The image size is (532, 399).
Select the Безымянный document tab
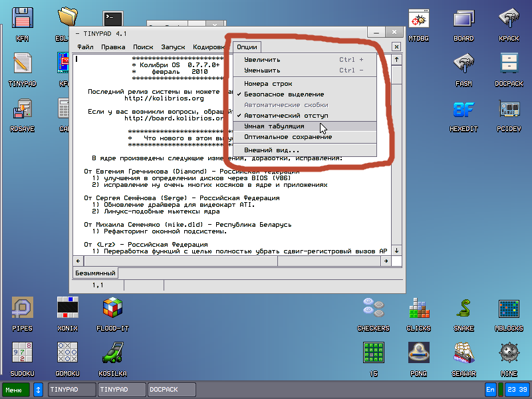(x=95, y=273)
